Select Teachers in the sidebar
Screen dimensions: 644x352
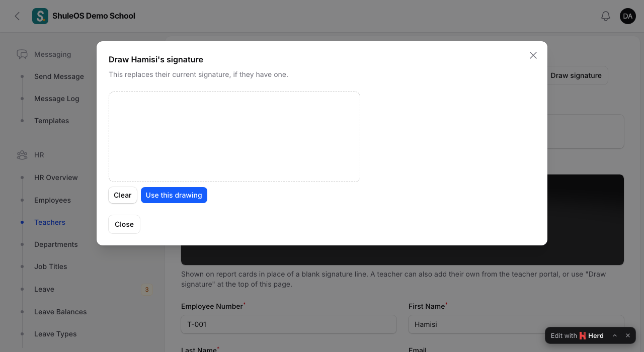(x=50, y=222)
